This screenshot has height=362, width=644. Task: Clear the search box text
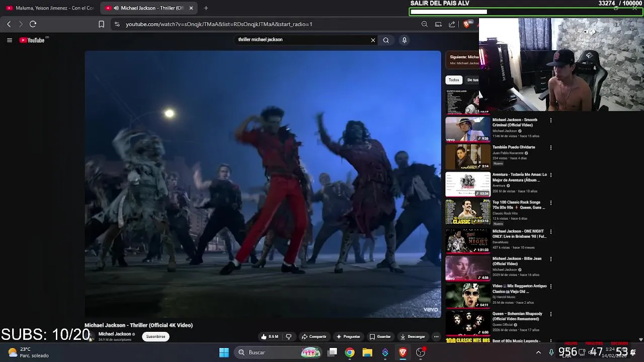tap(373, 40)
